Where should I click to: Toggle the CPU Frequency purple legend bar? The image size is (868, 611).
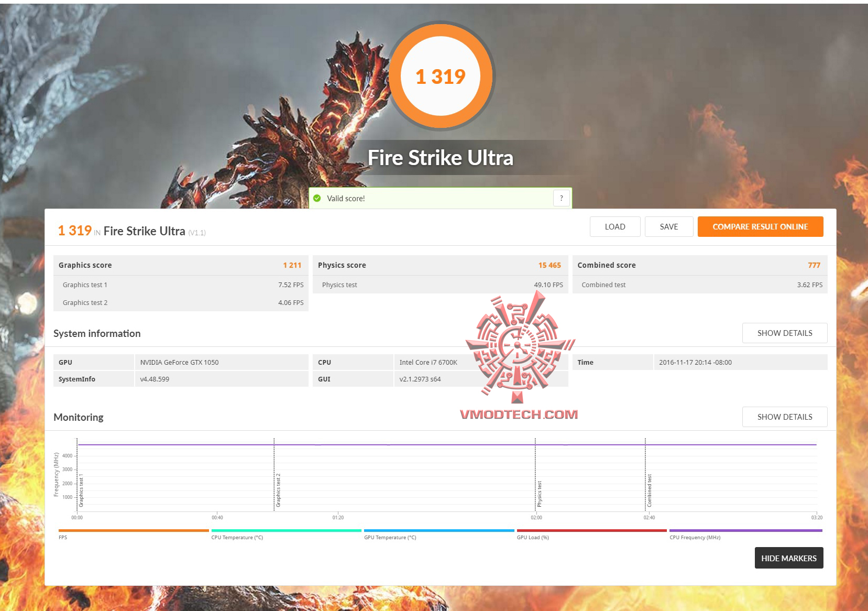[746, 530]
